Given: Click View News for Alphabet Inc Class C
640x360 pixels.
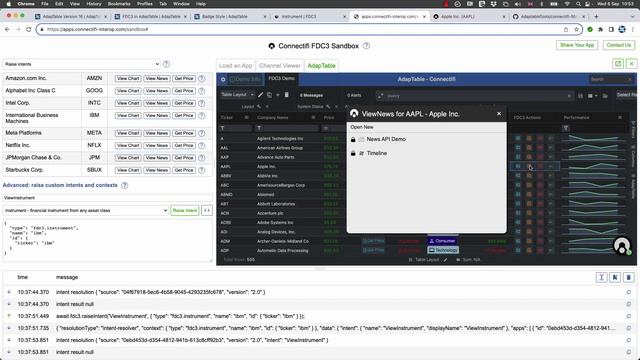Looking at the screenshot, I should 156,91.
